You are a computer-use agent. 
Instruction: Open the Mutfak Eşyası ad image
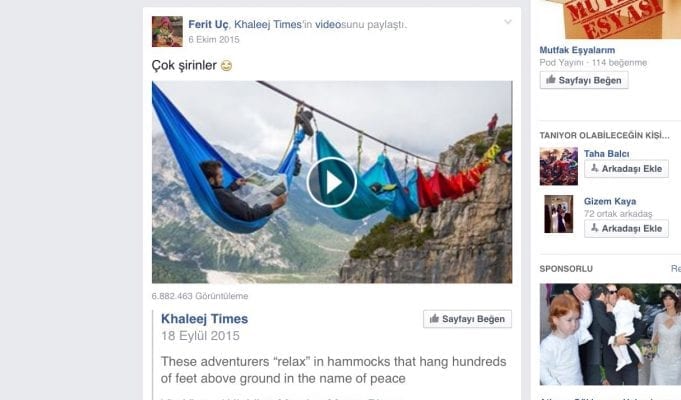tap(610, 20)
